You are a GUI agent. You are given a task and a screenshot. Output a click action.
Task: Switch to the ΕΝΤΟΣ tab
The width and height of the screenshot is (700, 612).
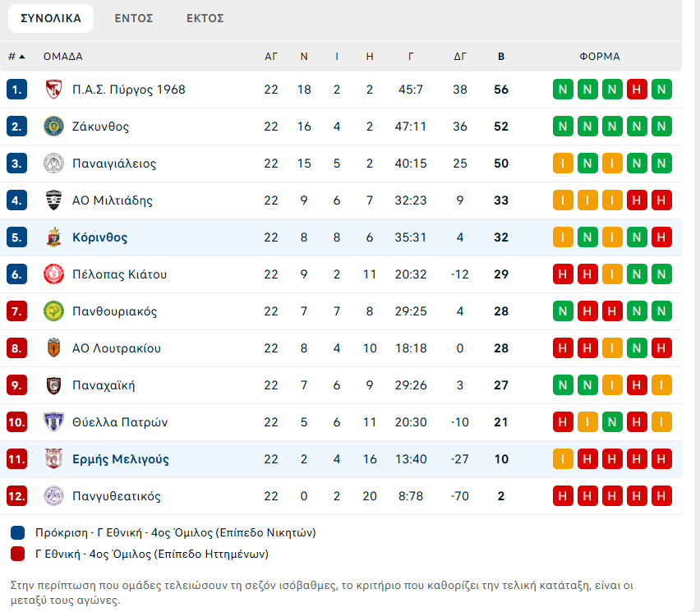click(x=134, y=18)
